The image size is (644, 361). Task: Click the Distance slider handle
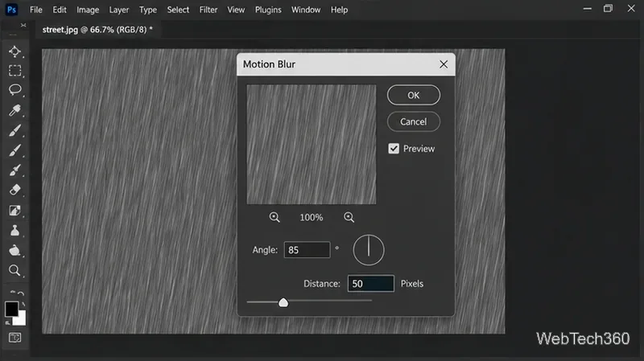tap(283, 303)
